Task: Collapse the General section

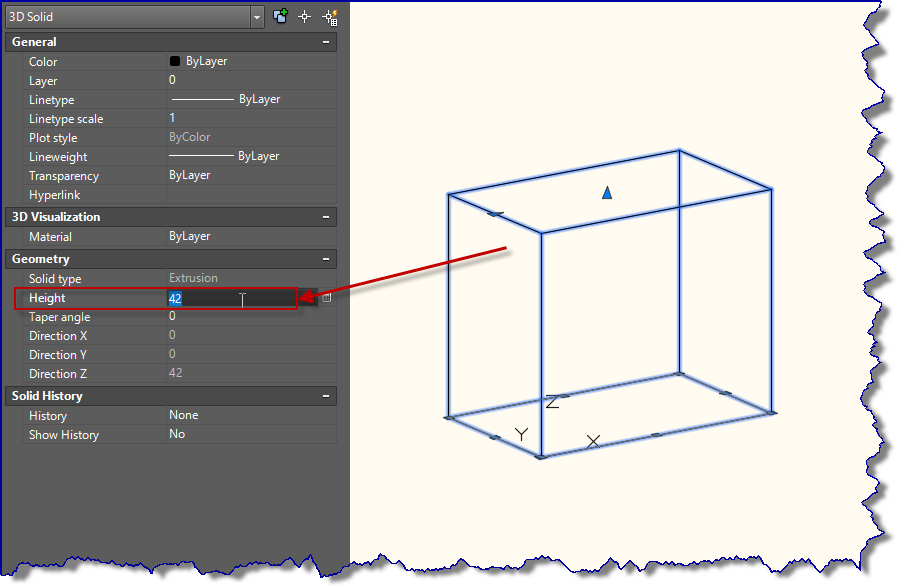Action: click(x=327, y=41)
